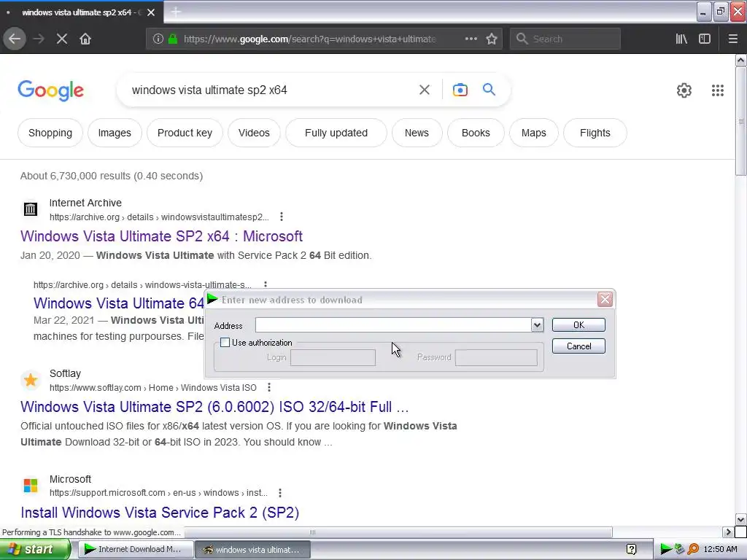
Task: Confirm the download address with OK
Action: [x=578, y=324]
